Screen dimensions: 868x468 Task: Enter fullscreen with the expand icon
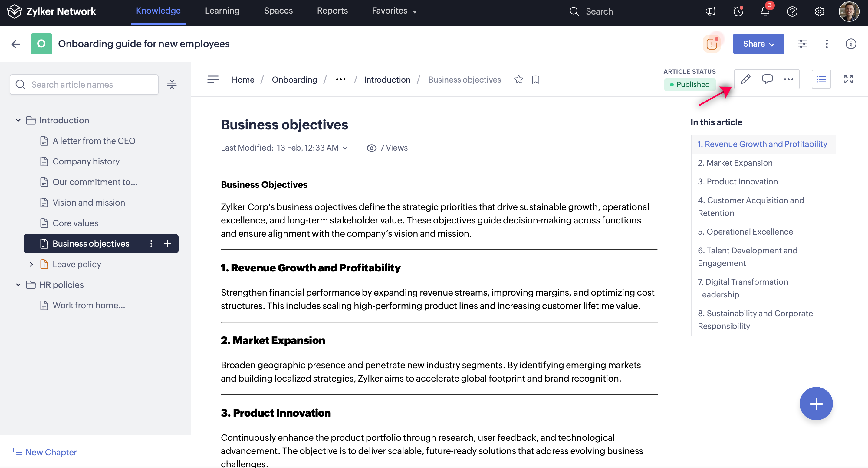click(x=848, y=80)
